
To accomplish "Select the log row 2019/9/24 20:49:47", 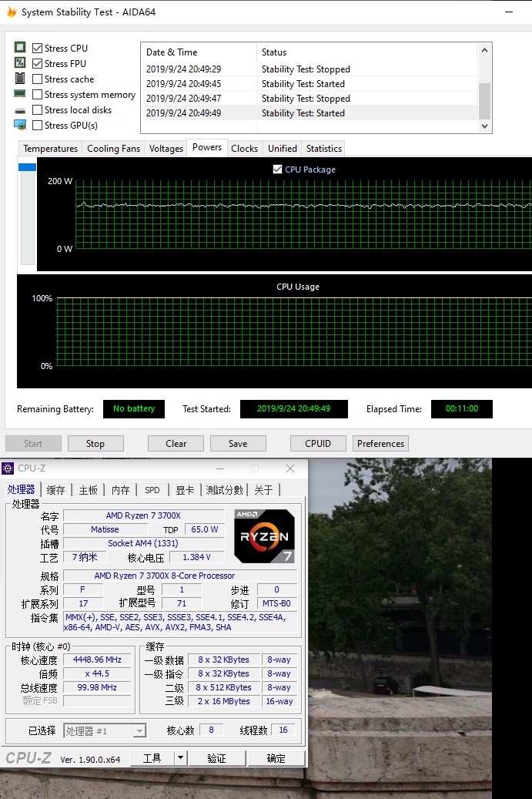I will click(309, 99).
